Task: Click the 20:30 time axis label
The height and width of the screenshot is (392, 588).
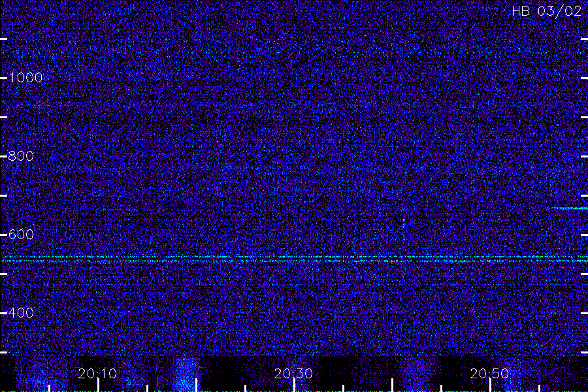Action: click(293, 374)
